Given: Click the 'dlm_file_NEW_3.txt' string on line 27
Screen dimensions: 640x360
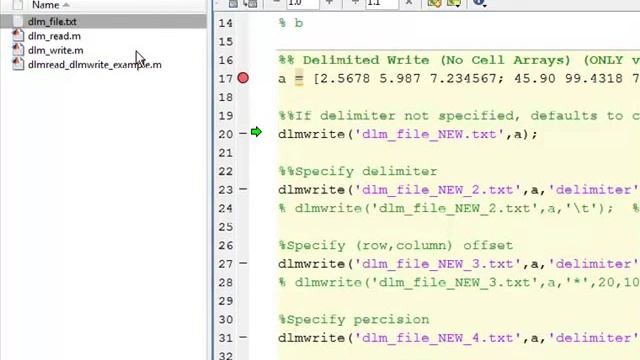Looking at the screenshot, I should 438,264.
